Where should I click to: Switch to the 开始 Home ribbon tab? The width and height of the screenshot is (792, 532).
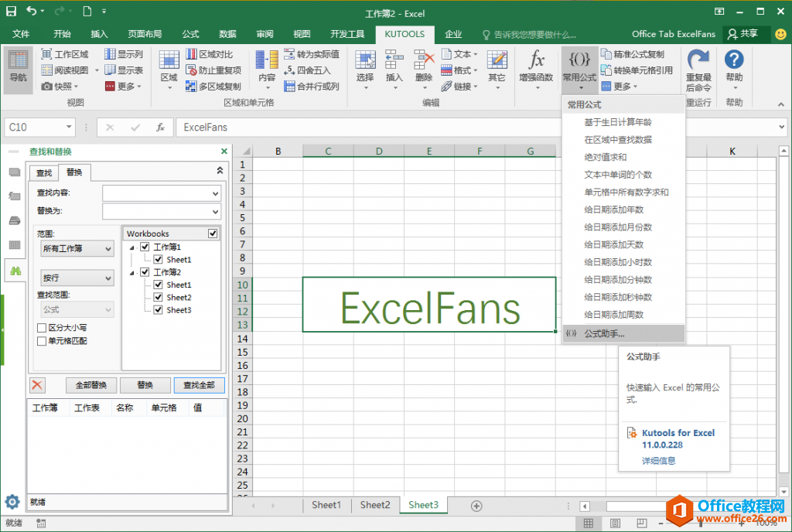[62, 34]
